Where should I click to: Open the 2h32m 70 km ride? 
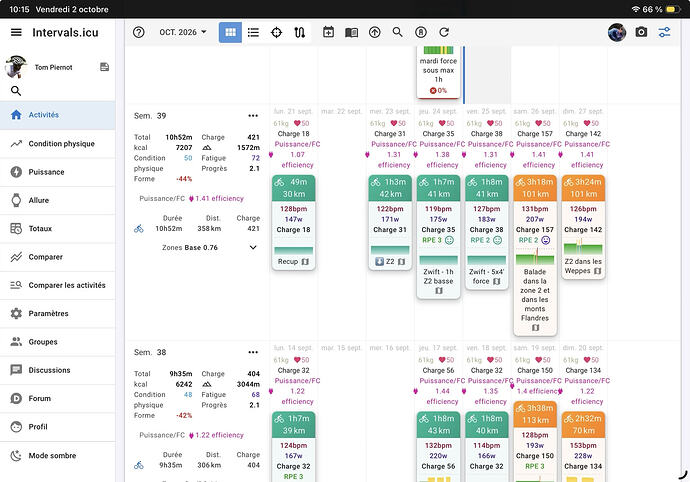(583, 447)
